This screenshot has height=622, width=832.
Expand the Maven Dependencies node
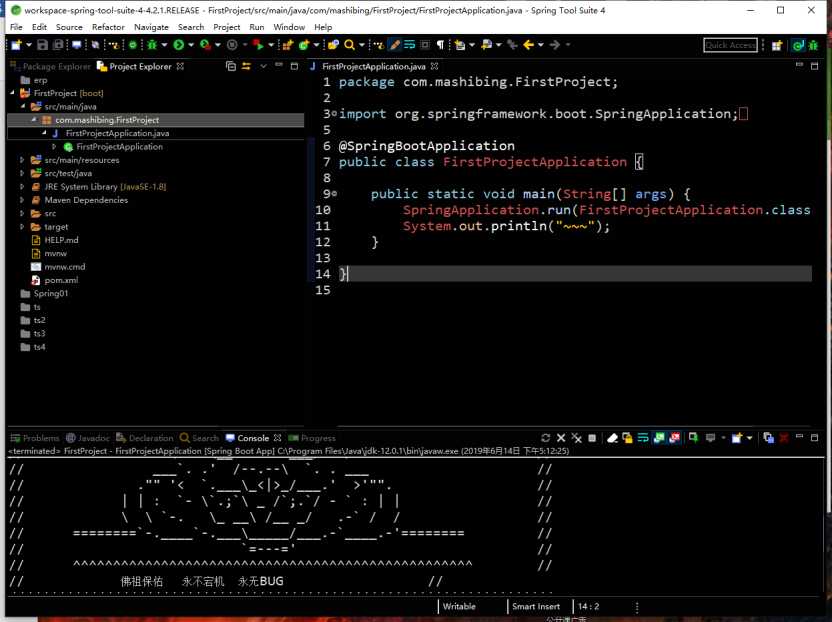coord(22,200)
